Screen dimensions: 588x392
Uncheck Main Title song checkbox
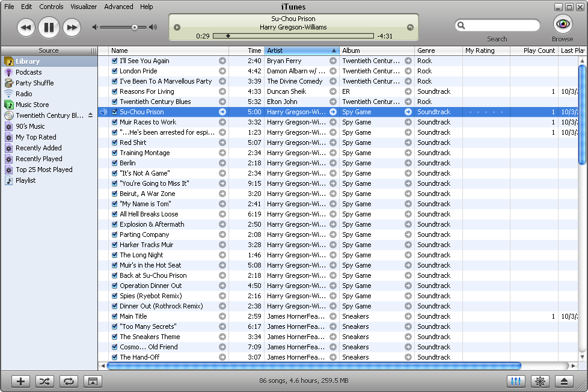[x=115, y=316]
